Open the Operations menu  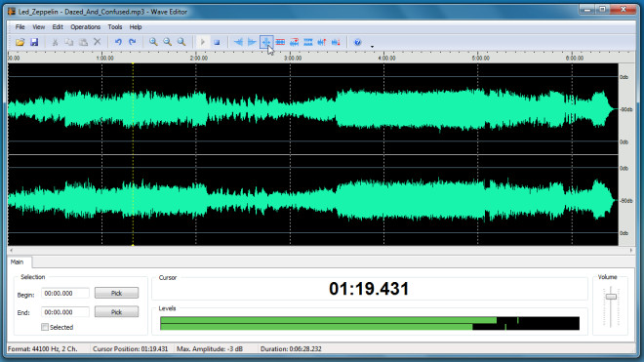tap(86, 27)
